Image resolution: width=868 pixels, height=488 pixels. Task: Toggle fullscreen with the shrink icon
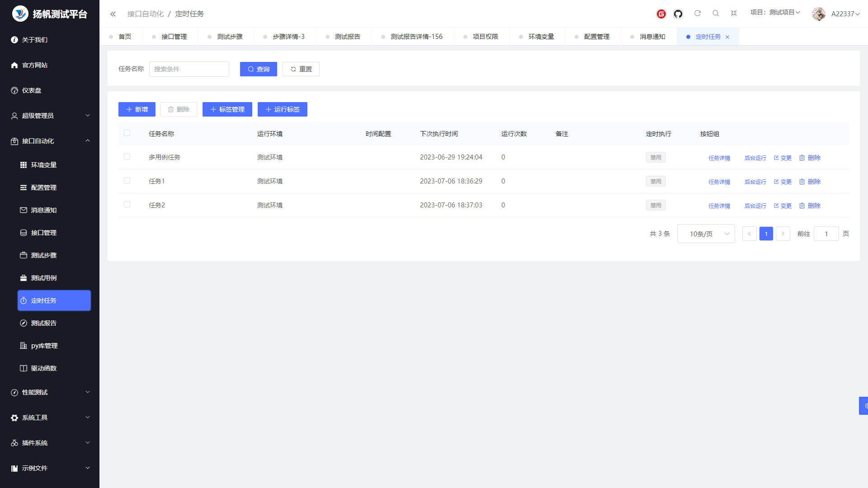click(733, 14)
